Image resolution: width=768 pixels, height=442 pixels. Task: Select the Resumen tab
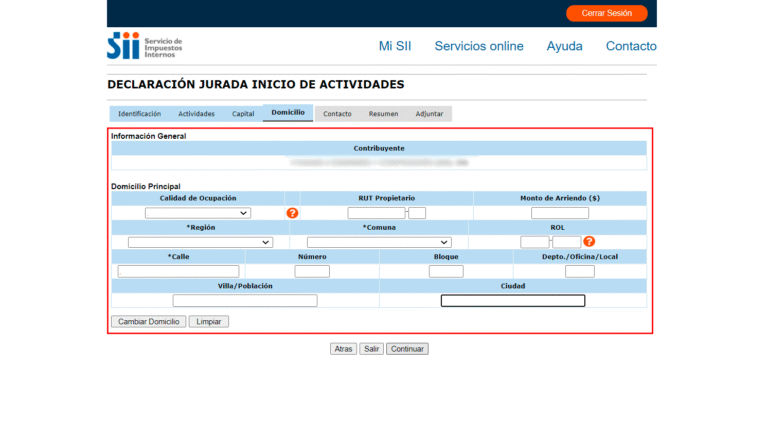coord(383,114)
